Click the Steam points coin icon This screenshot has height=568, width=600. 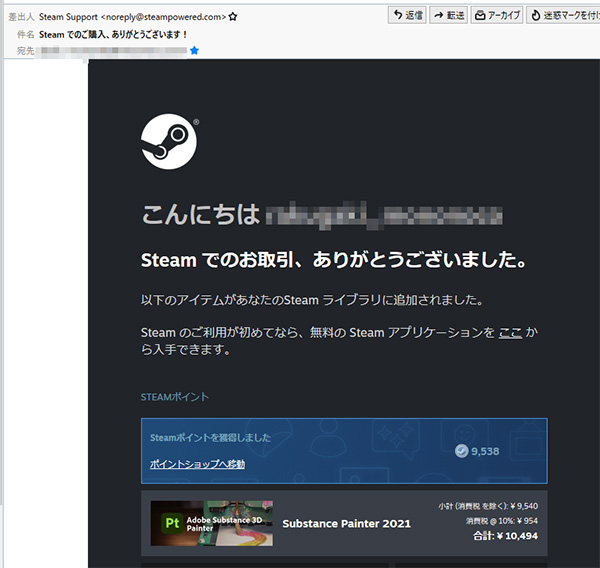[x=461, y=450]
